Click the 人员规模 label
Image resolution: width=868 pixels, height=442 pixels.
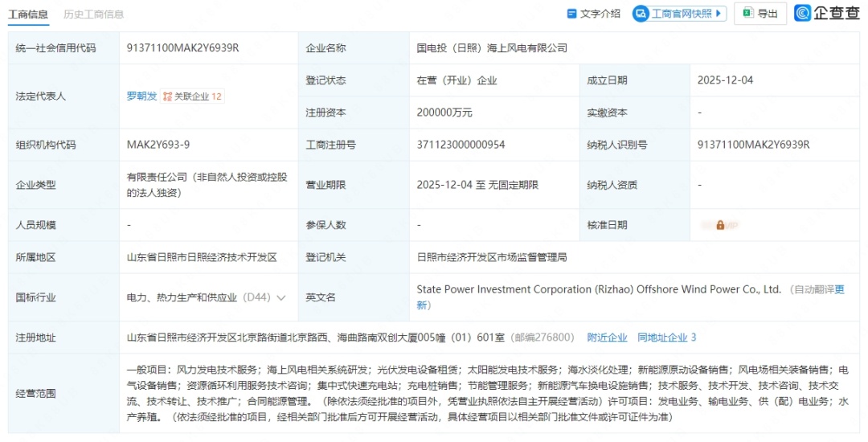tap(35, 225)
